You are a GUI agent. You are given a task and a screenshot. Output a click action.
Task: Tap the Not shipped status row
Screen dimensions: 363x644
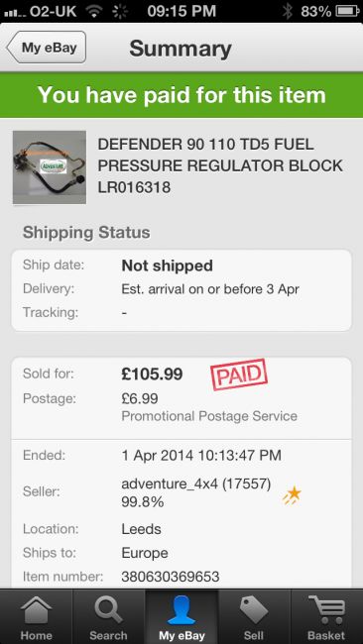[181, 266]
